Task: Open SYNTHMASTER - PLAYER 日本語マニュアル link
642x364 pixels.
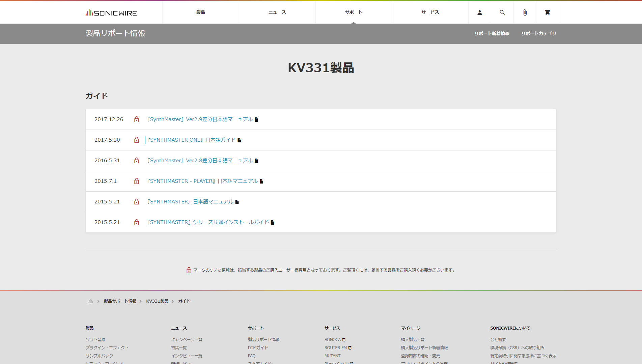Action: click(203, 181)
